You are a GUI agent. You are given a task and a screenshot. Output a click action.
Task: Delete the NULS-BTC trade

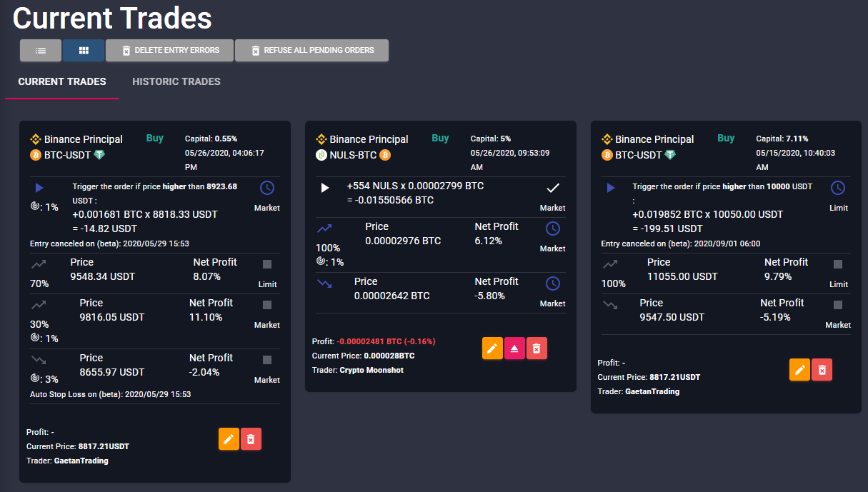tap(537, 348)
